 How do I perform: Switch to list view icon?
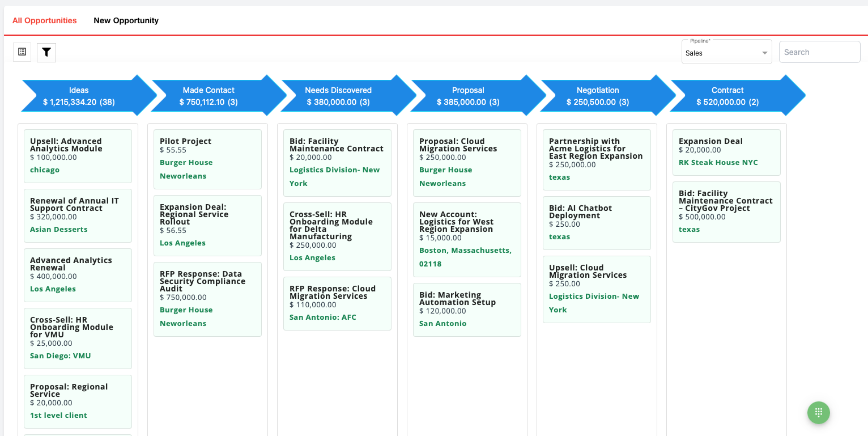(x=22, y=52)
